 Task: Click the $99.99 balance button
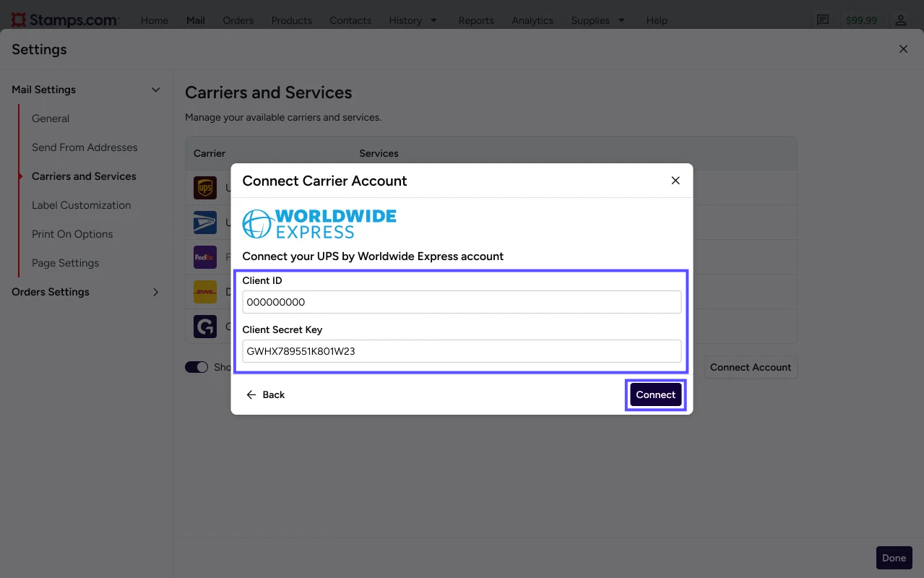(x=861, y=20)
